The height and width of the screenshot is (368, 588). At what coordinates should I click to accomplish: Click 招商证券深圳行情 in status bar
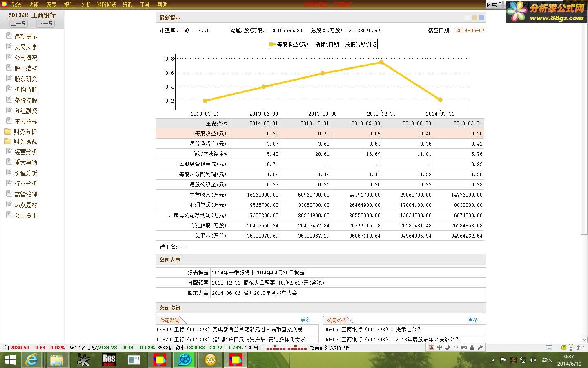[x=329, y=348]
